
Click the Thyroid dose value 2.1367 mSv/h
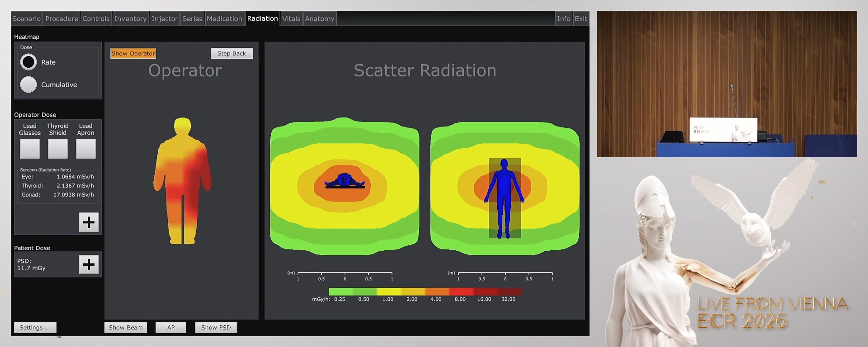(x=75, y=186)
